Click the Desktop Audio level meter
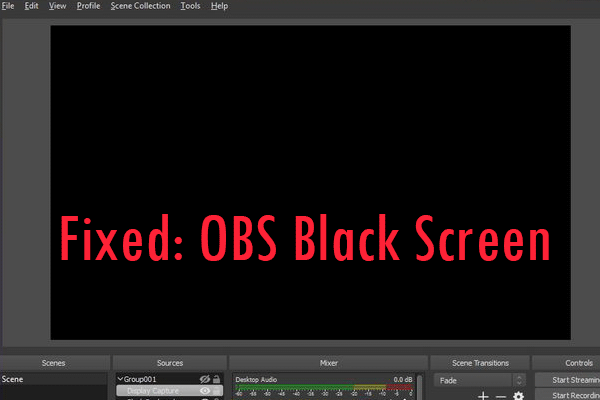 pyautogui.click(x=324, y=387)
